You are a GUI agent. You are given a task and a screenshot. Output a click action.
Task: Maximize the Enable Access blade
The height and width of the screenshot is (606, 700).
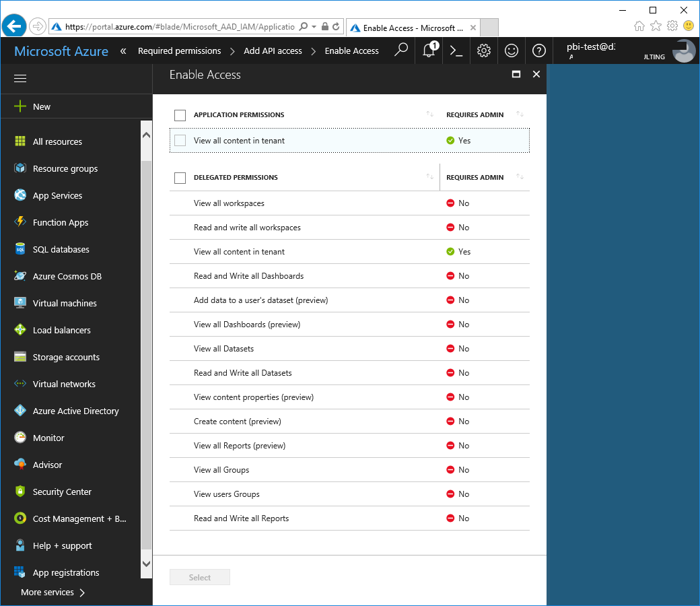516,74
